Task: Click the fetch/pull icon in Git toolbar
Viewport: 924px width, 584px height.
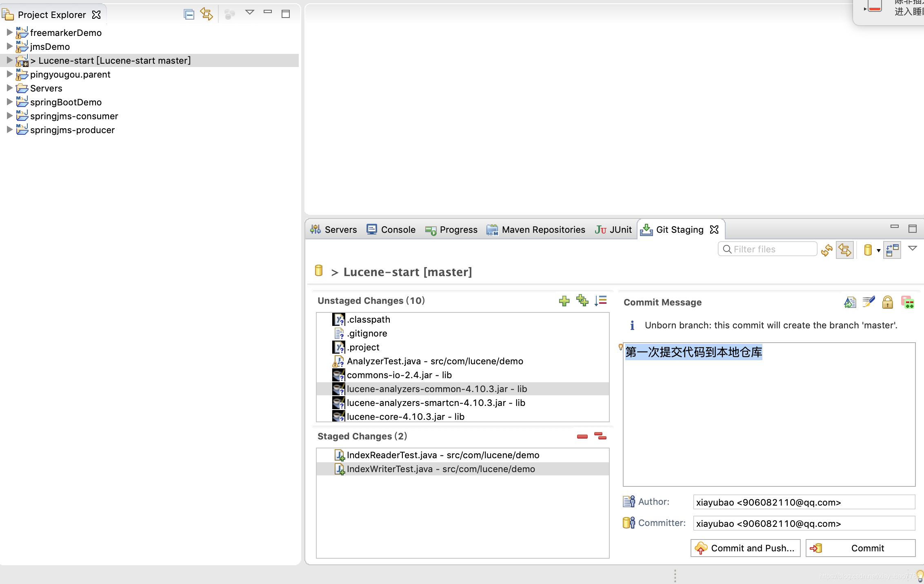Action: (845, 249)
